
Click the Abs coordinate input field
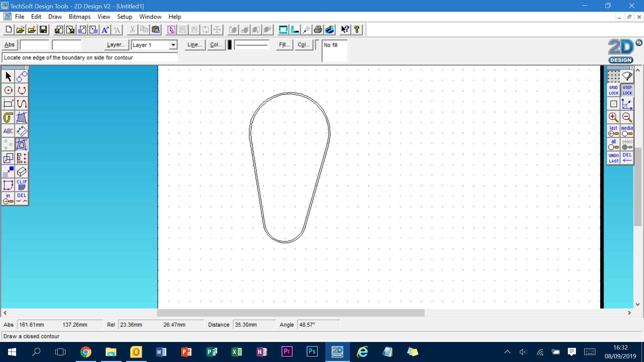click(35, 45)
